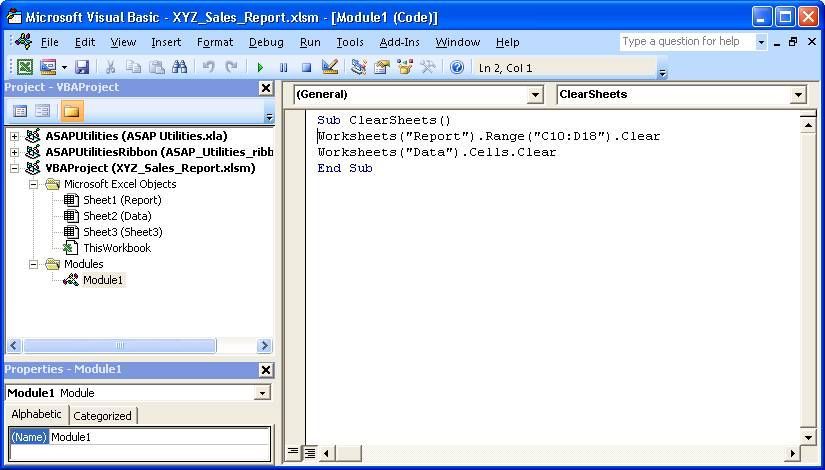The width and height of the screenshot is (825, 470).
Task: Click Insert UserForm toolbar icon
Action: point(48,67)
